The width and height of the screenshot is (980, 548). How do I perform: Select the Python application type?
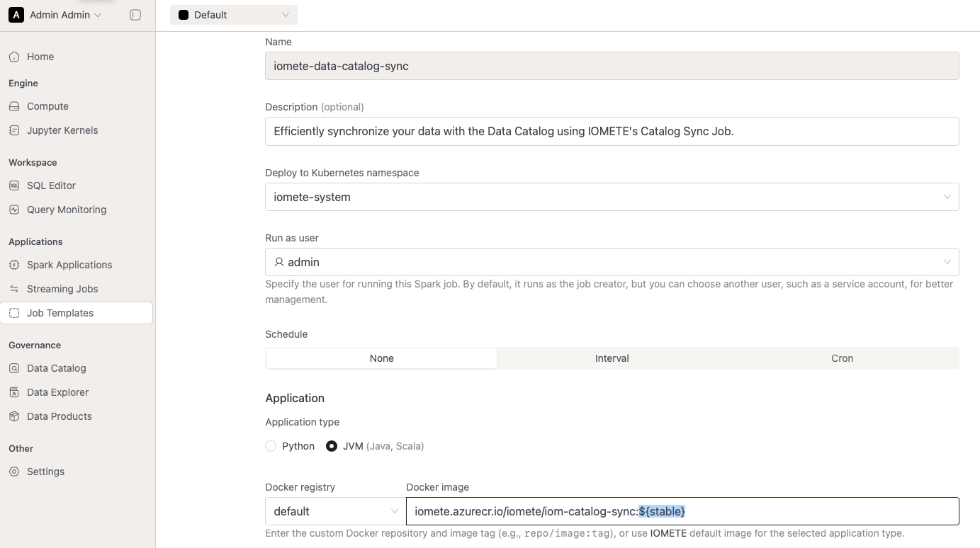pos(271,446)
